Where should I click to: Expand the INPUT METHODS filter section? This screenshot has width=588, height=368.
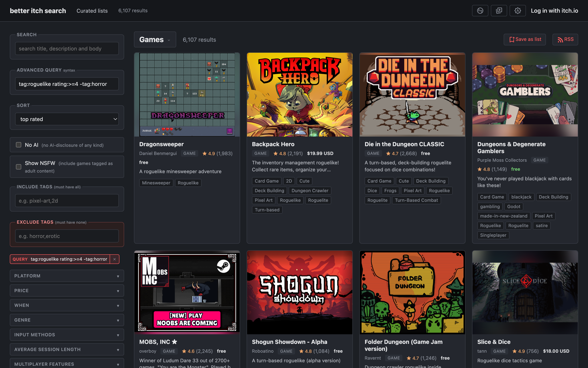pyautogui.click(x=67, y=335)
